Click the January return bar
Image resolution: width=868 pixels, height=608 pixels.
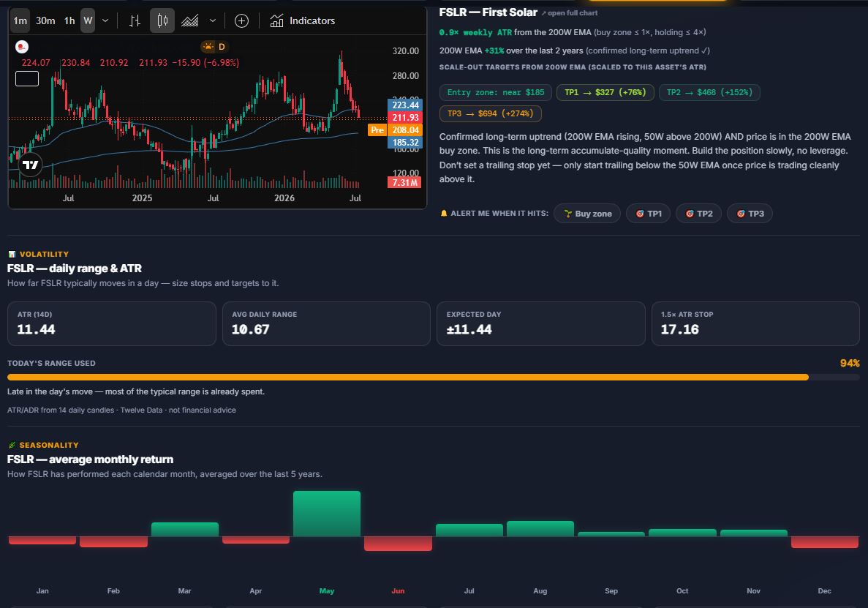(x=42, y=540)
